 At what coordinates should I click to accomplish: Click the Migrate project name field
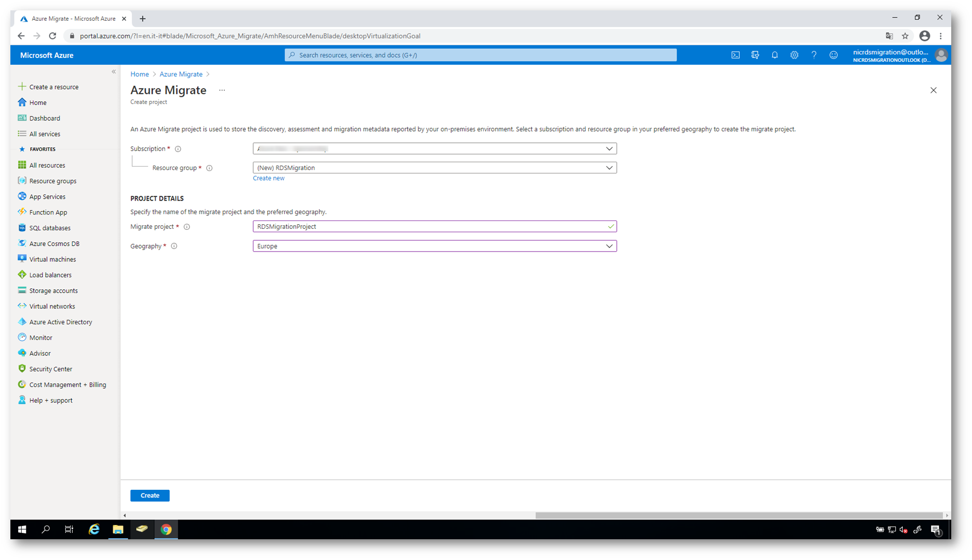pyautogui.click(x=434, y=227)
